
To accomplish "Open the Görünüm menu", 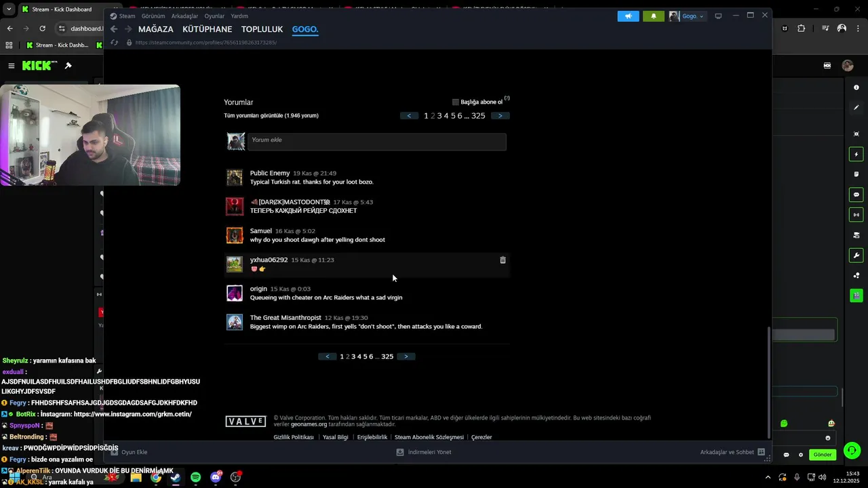I will 153,16.
